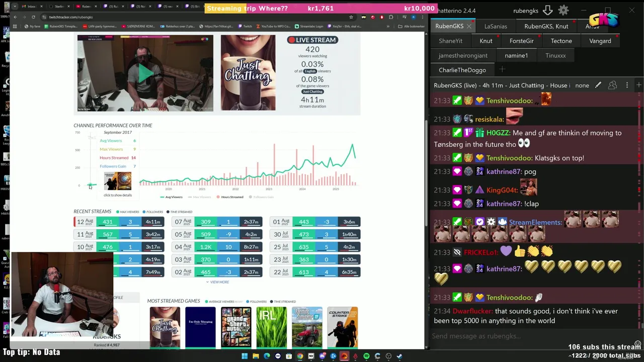Image resolution: width=644 pixels, height=362 pixels.
Task: Open Grand Theft Auto in most streamed games
Action: pyautogui.click(x=236, y=328)
